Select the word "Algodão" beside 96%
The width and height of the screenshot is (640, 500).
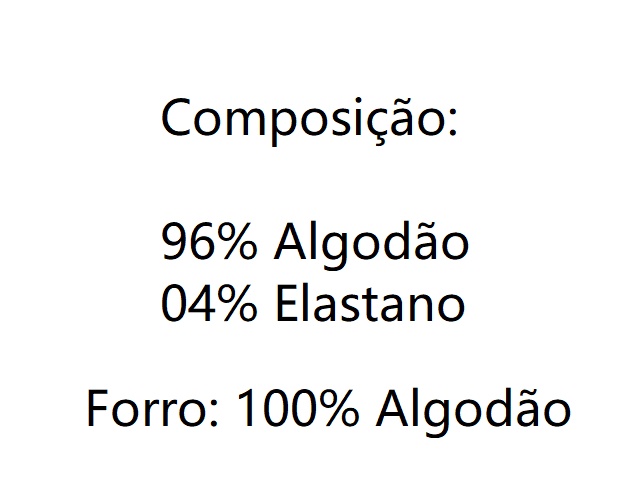370,244
